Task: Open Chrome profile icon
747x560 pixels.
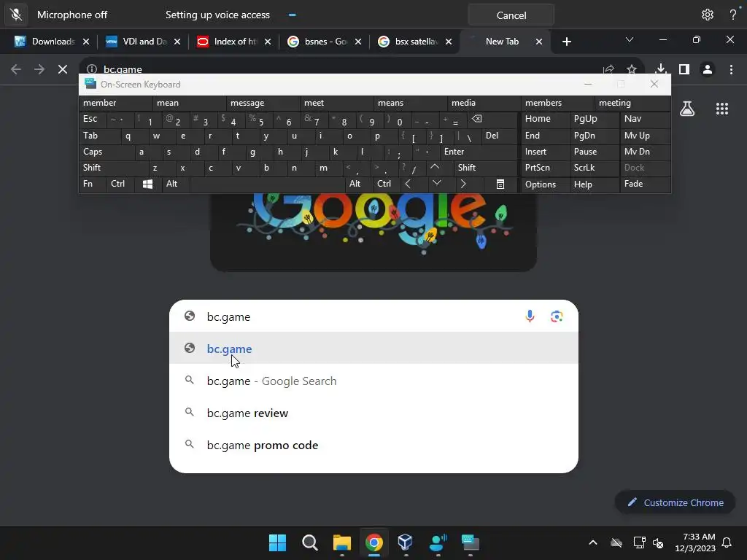Action: tap(708, 69)
